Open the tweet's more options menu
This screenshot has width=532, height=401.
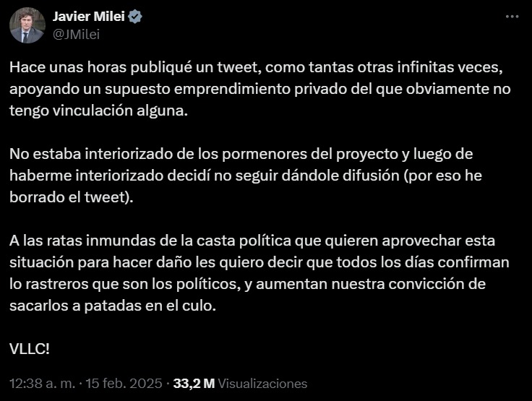pyautogui.click(x=512, y=16)
